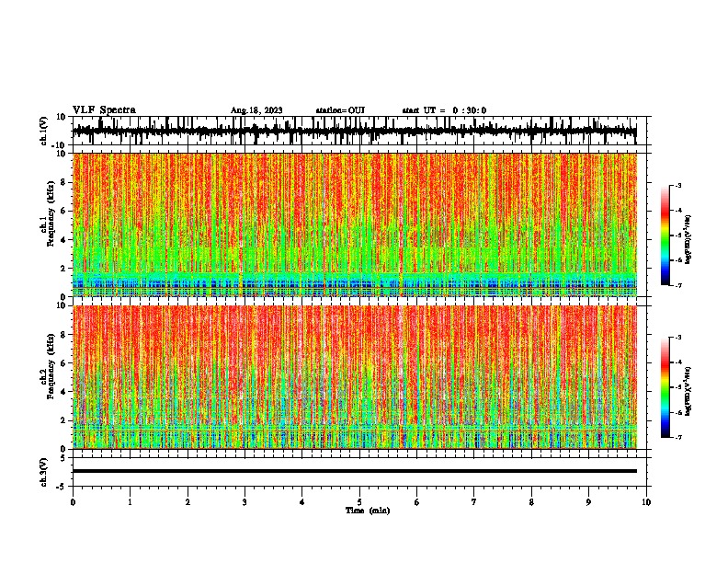Click the "-10" tick on ch.1(V) axis

click(x=60, y=145)
